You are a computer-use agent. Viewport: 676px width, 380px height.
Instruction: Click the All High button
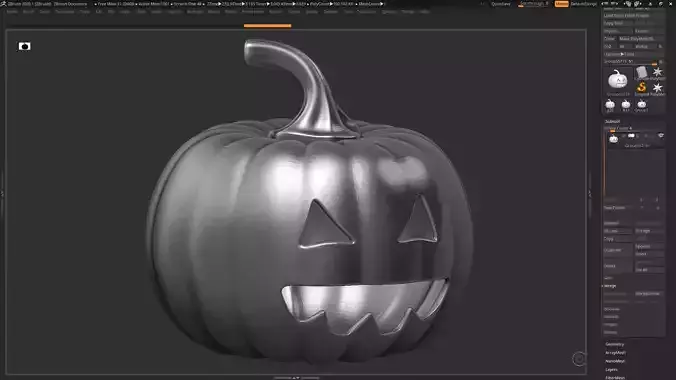click(649, 231)
